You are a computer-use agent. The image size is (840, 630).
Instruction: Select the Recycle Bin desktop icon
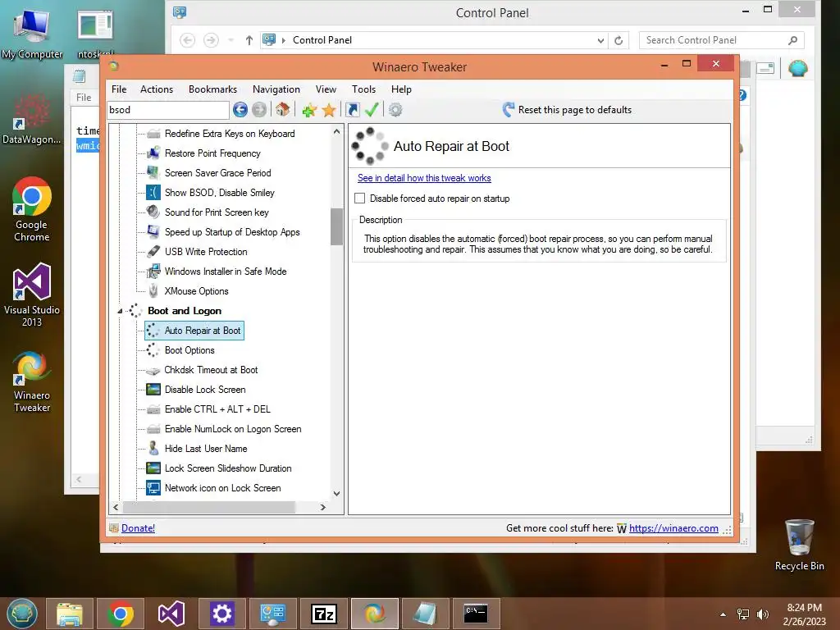(x=799, y=545)
